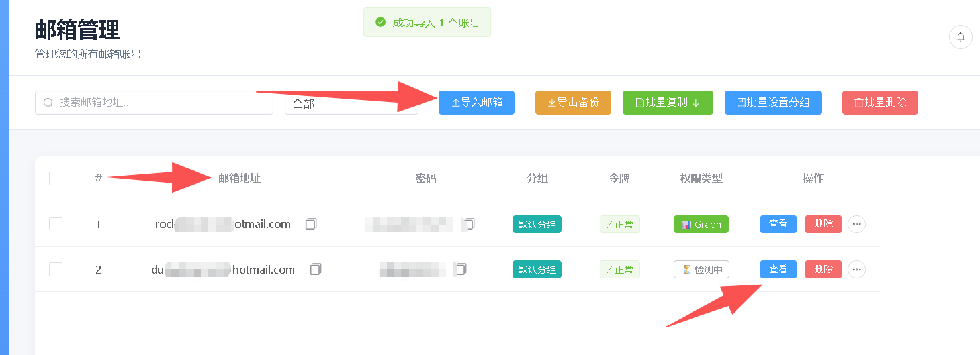
Task: Check the box for row 2
Action: [56, 269]
